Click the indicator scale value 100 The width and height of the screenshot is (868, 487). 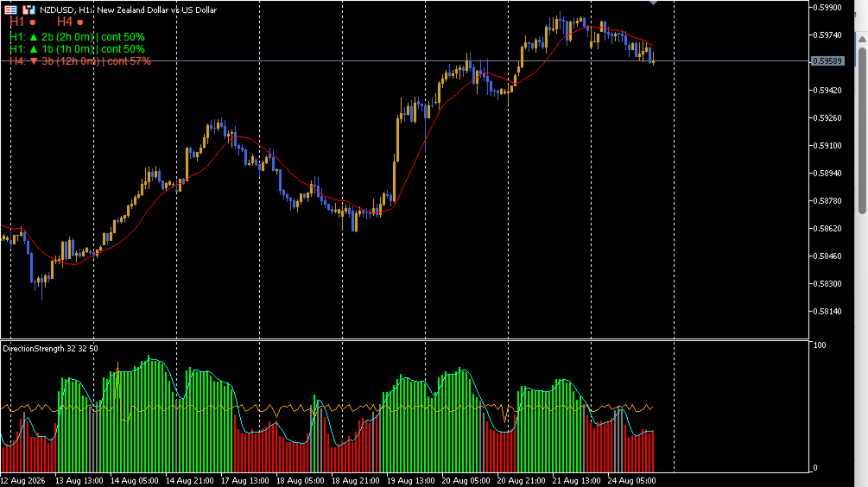coord(820,345)
